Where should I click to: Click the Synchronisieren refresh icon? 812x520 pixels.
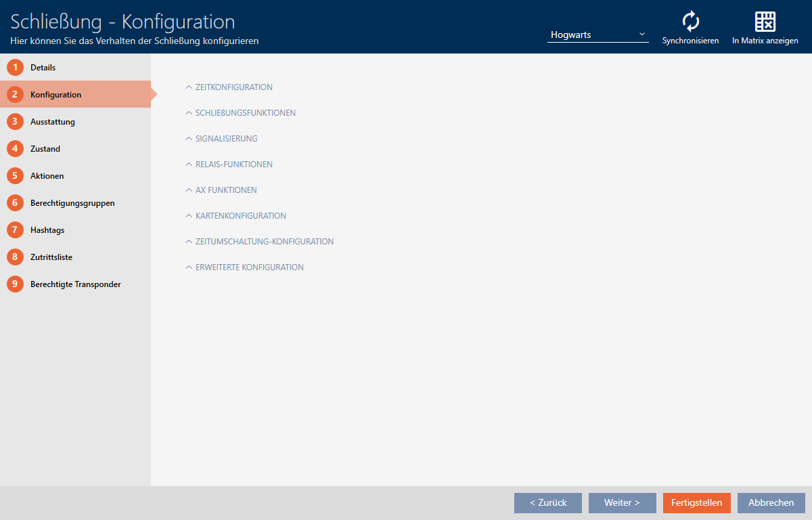690,22
